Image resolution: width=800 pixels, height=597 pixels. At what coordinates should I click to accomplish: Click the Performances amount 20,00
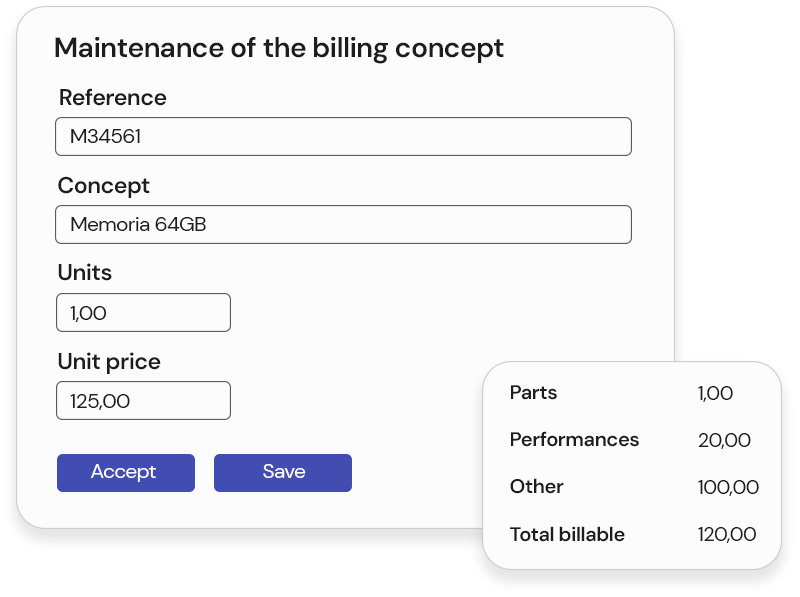pyautogui.click(x=724, y=441)
